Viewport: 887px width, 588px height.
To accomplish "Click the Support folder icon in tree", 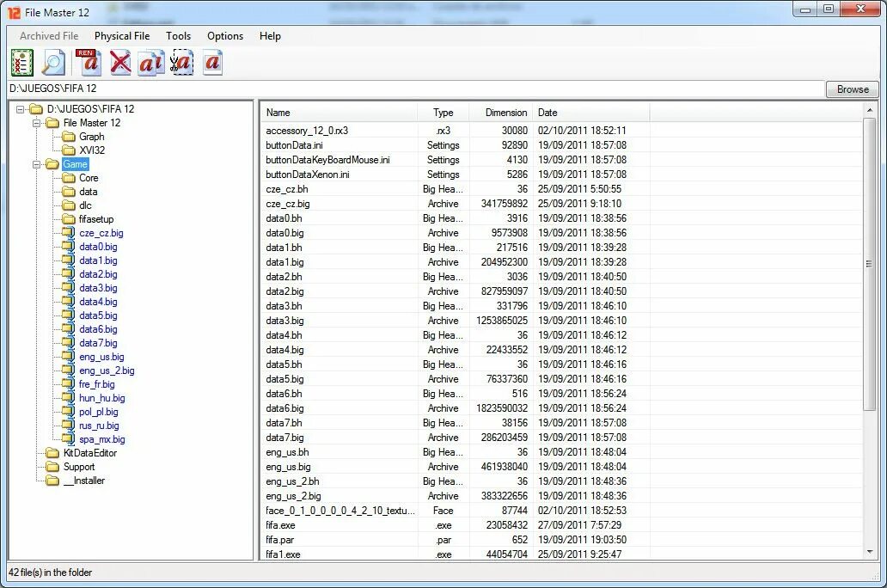I will pyautogui.click(x=52, y=467).
